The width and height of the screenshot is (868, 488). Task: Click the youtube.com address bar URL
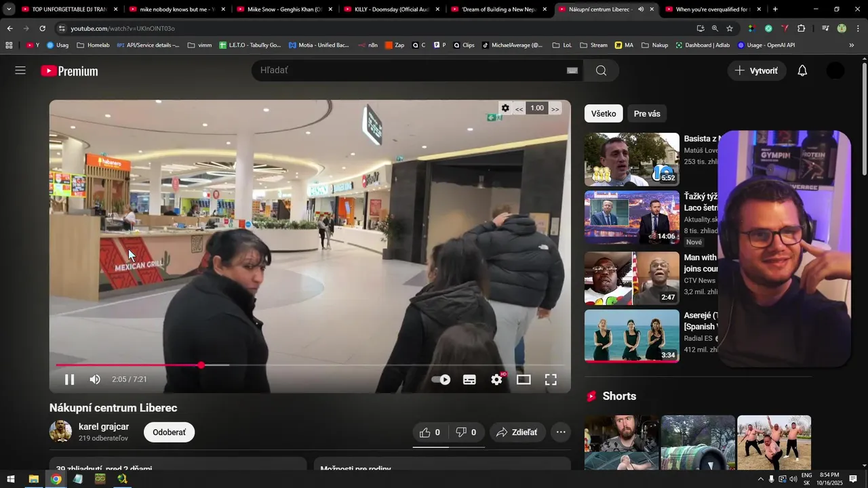point(123,28)
